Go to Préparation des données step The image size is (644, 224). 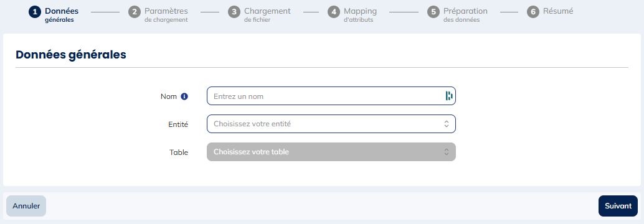[x=465, y=15]
